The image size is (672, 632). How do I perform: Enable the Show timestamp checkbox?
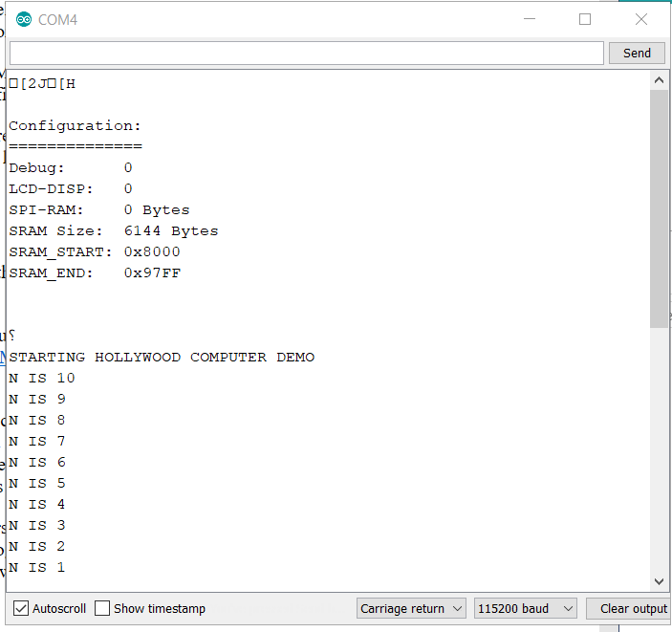pyautogui.click(x=102, y=608)
